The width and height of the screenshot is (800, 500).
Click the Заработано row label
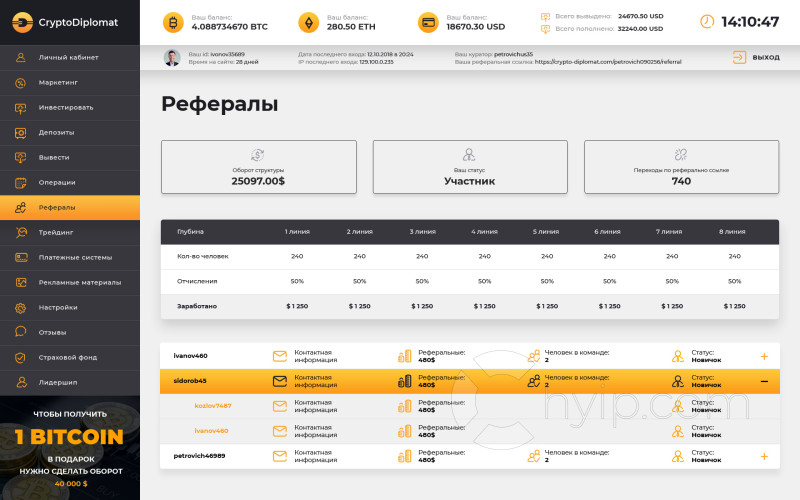click(197, 307)
